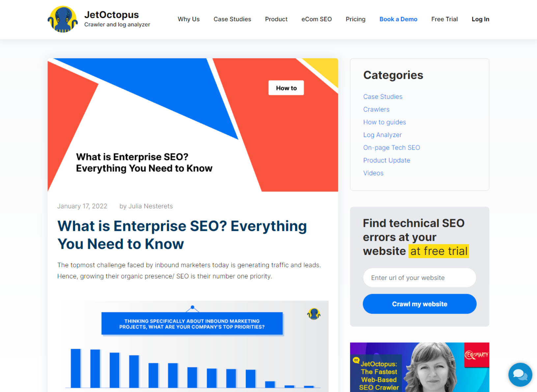Screen dimensions: 537x392
Task: Open the Product navigation item
Action: [276, 19]
